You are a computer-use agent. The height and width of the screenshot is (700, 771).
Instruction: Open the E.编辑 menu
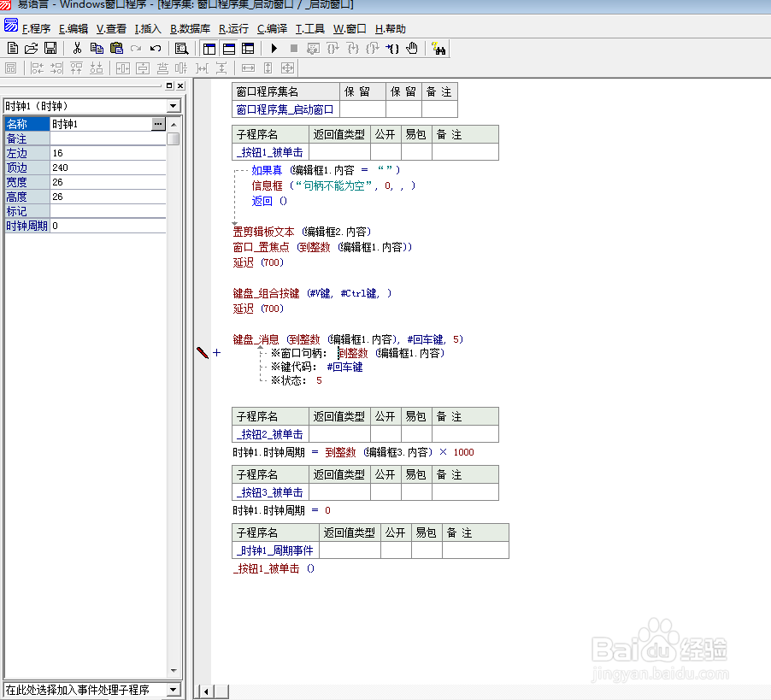(74, 28)
